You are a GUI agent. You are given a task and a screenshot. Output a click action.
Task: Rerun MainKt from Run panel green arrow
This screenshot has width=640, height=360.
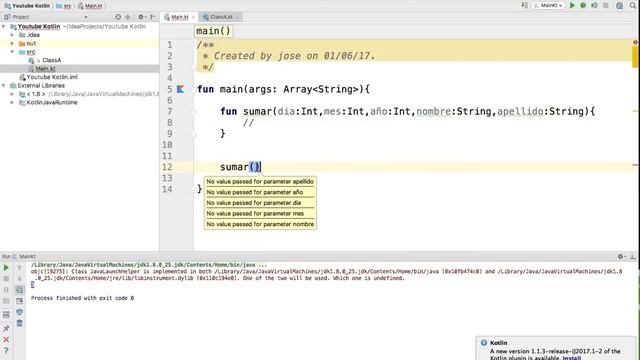[x=6, y=268]
